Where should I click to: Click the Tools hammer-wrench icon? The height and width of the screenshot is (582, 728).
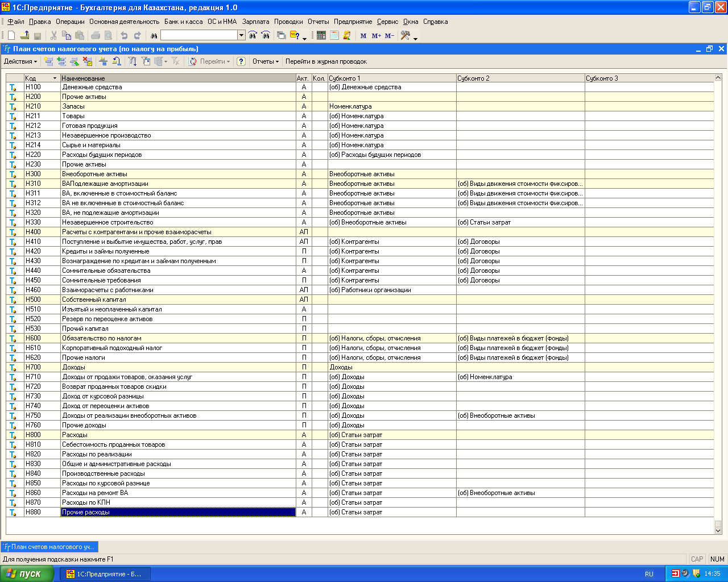(x=406, y=35)
